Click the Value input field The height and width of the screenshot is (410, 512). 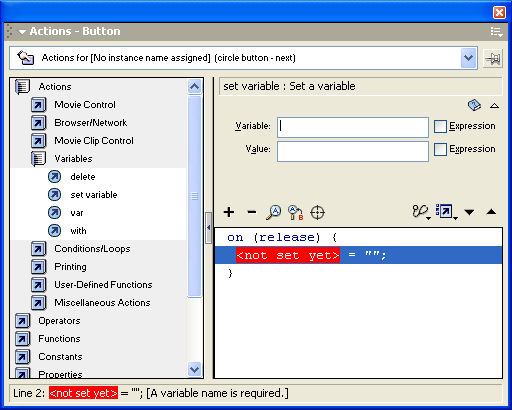click(353, 151)
